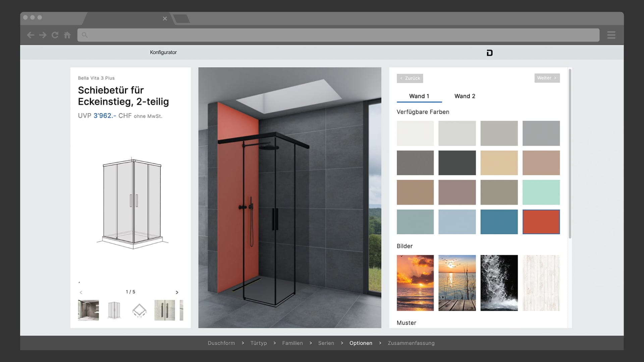Switch to the Wand 2 tab

pyautogui.click(x=465, y=96)
